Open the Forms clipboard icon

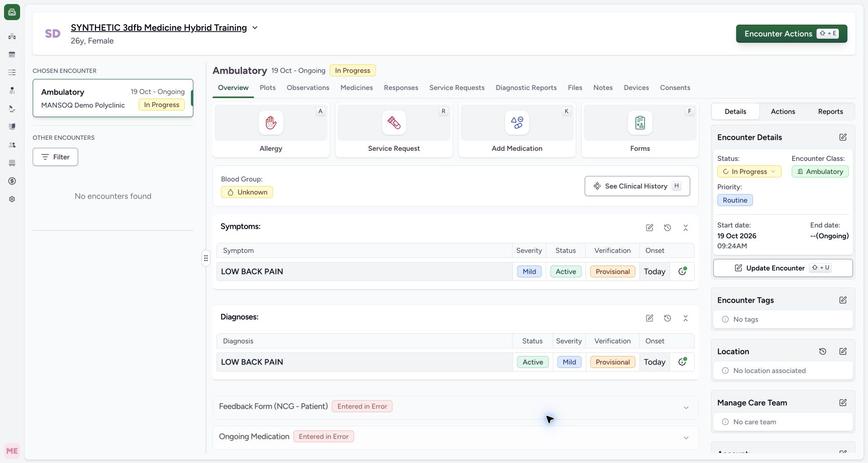coord(640,123)
